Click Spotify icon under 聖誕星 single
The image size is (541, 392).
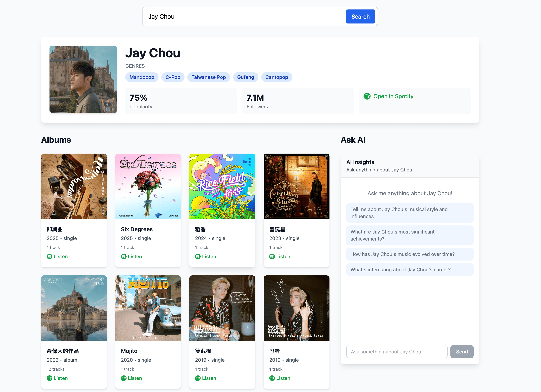(x=272, y=256)
